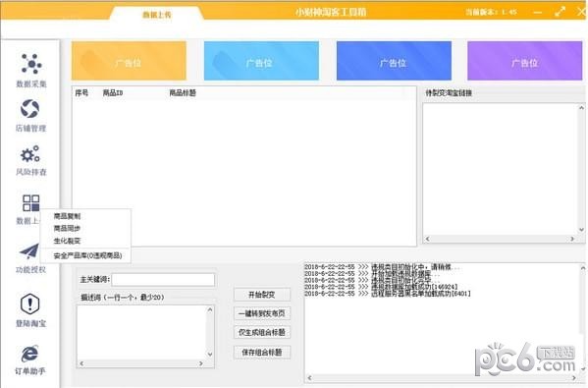Image resolution: width=588 pixels, height=388 pixels.
Task: Select 生化裂变 in the popup menu
Action: click(x=67, y=241)
